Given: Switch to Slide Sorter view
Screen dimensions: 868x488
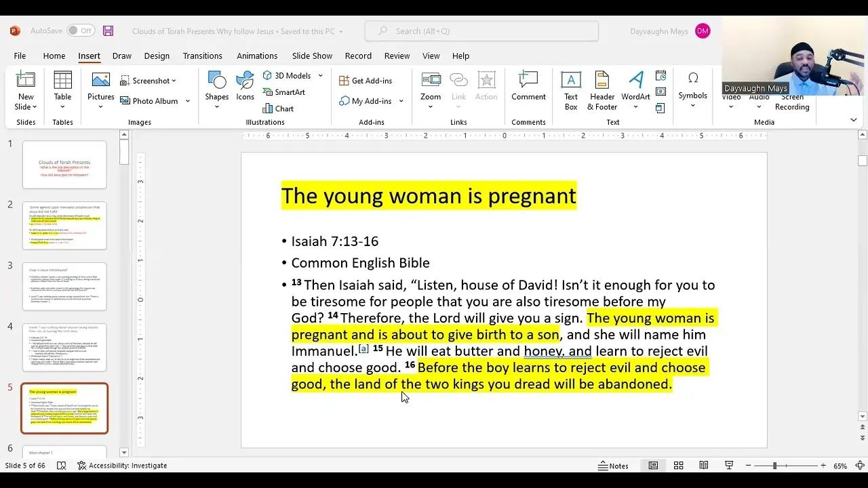Looking at the screenshot, I should (678, 466).
